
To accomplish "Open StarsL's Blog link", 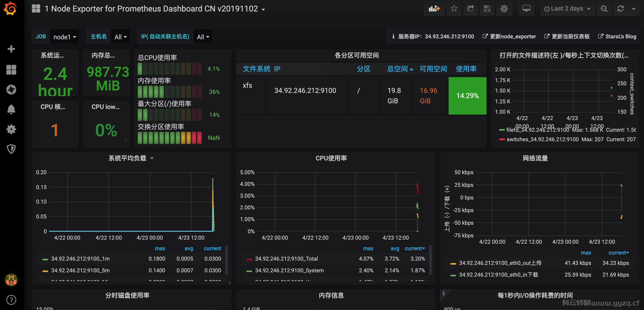I will [617, 37].
